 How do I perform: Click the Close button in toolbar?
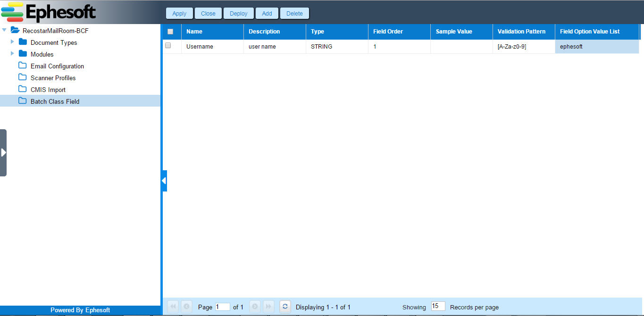click(x=208, y=13)
